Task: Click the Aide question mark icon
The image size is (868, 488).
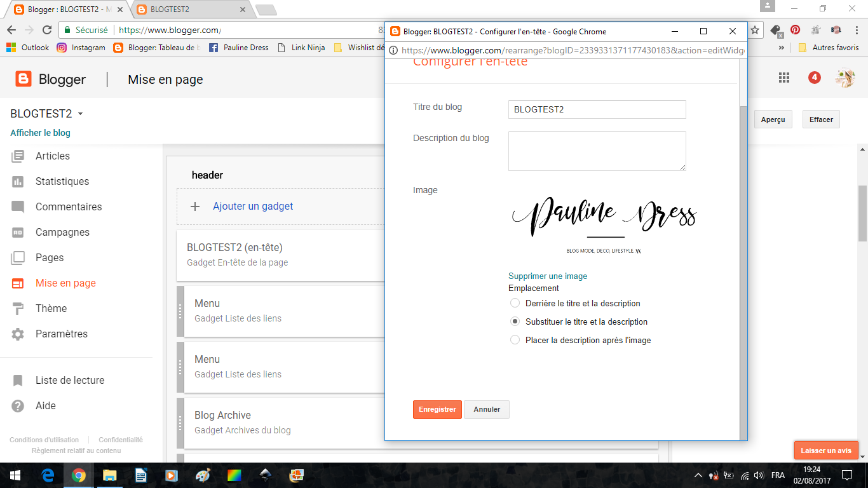Action: [18, 406]
